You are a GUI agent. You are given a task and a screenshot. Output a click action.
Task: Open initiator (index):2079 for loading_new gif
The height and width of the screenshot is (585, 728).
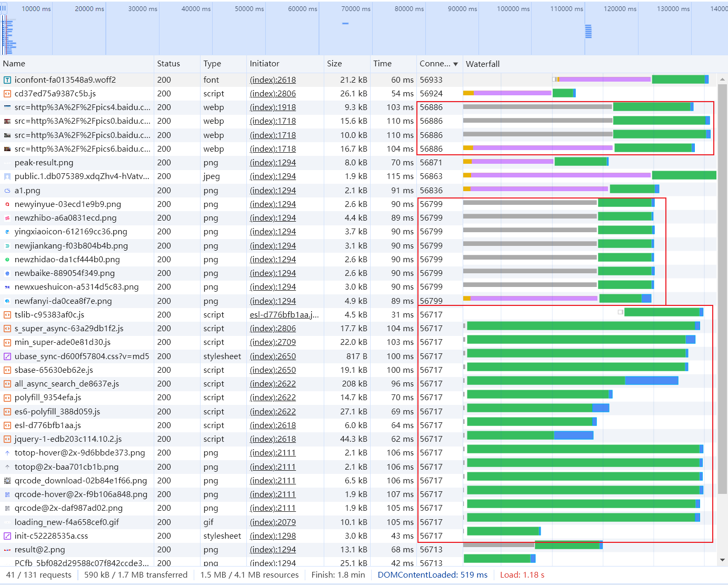(x=273, y=522)
